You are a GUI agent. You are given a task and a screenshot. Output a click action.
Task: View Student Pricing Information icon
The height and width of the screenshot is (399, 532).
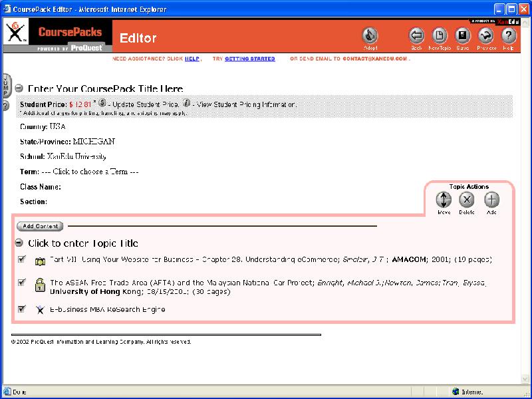187,104
